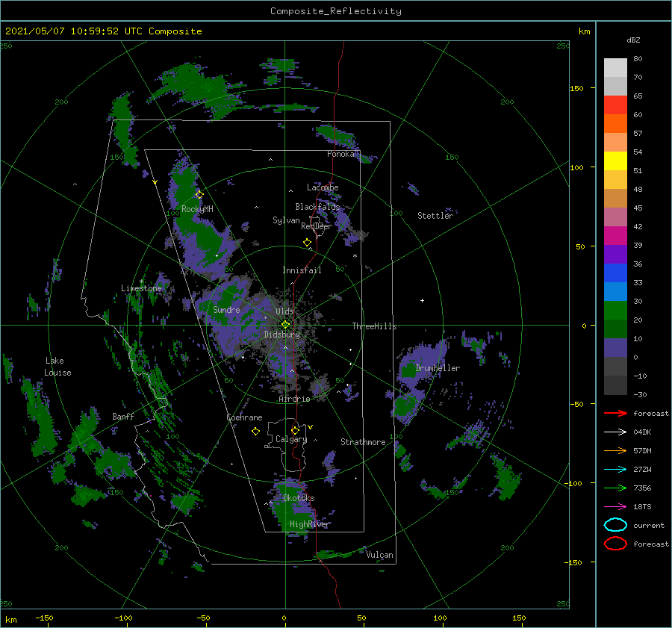Click the Composite_Reflectivity title
This screenshot has height=628, width=672.
pos(336,11)
